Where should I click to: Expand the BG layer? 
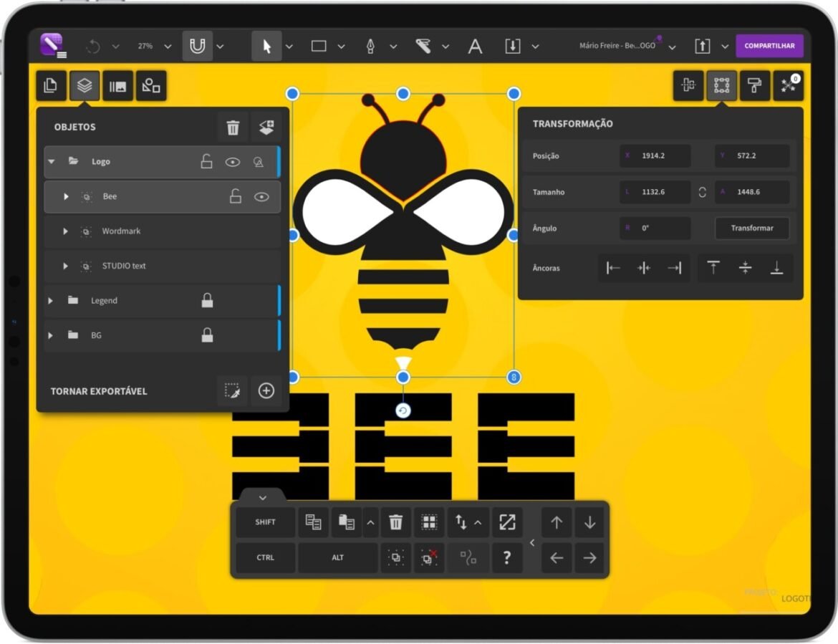[50, 336]
